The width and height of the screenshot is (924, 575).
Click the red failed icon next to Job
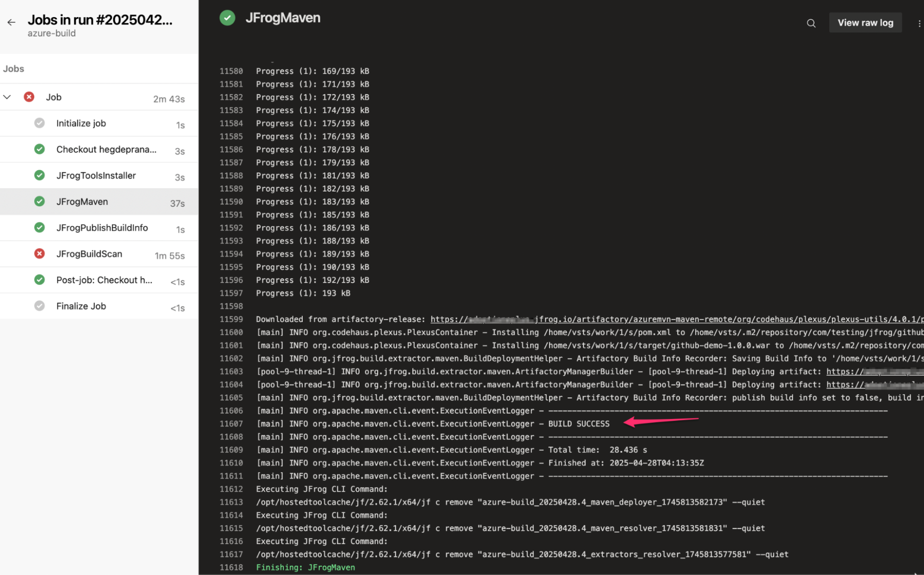29,97
